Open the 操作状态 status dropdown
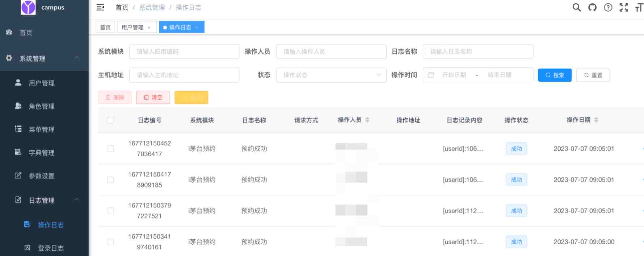 (x=331, y=75)
